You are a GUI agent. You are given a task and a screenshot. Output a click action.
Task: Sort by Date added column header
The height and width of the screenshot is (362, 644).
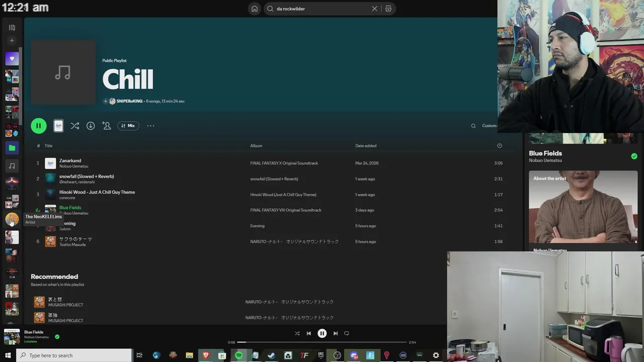pyautogui.click(x=366, y=146)
